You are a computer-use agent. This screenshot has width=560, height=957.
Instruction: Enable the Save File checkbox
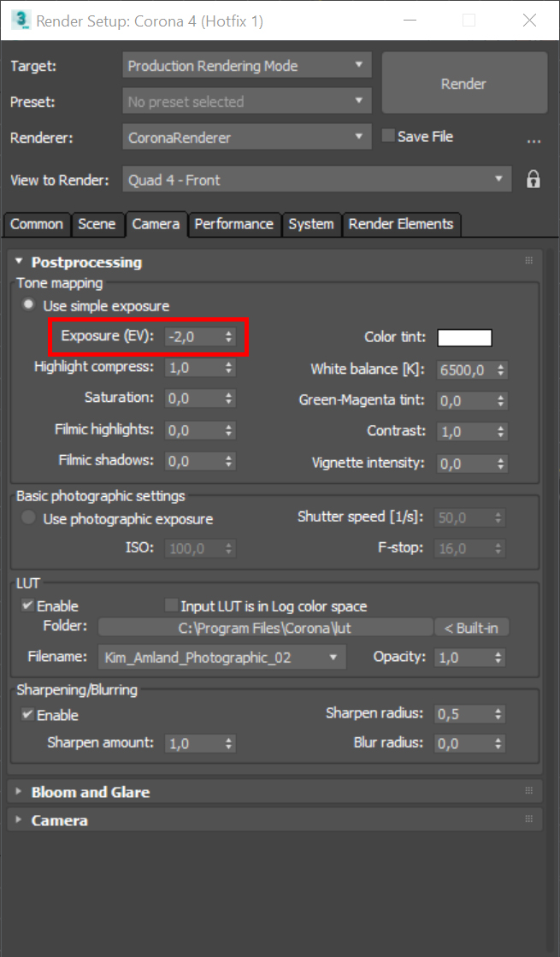[388, 136]
